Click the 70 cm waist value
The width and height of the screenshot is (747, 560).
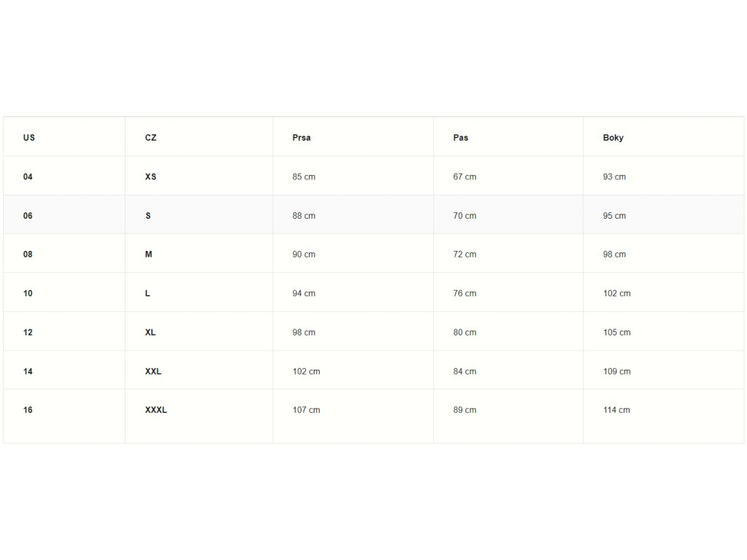pos(465,216)
